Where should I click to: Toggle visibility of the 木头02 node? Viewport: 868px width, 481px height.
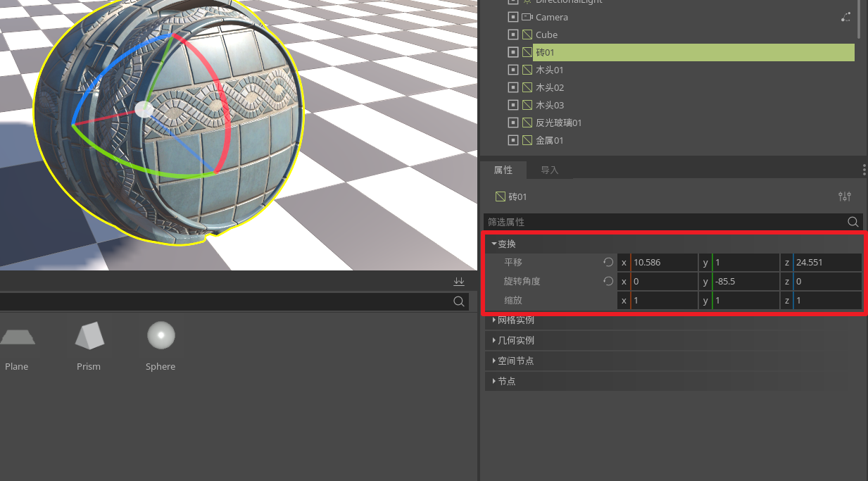[x=512, y=87]
